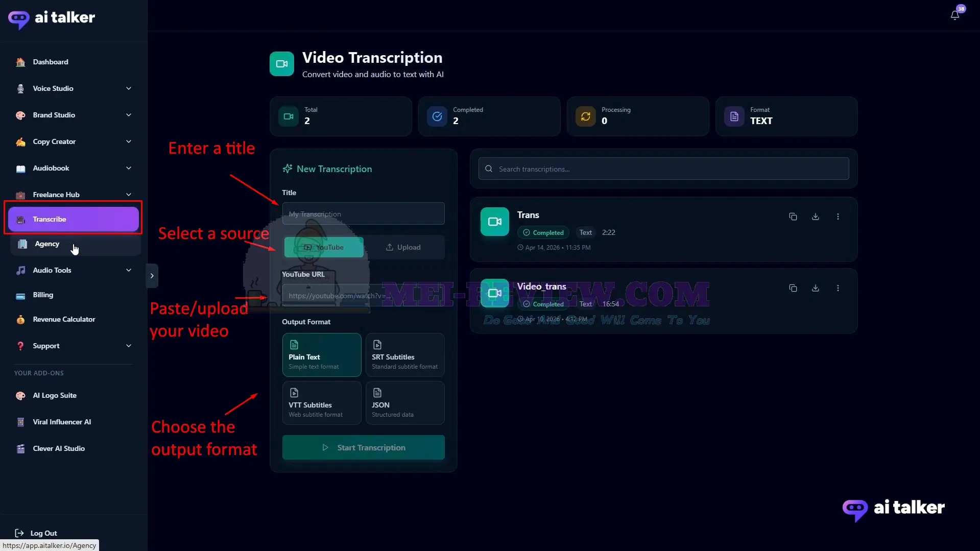This screenshot has width=980, height=551.
Task: Open the AI Logo Suite add-on
Action: point(74,395)
